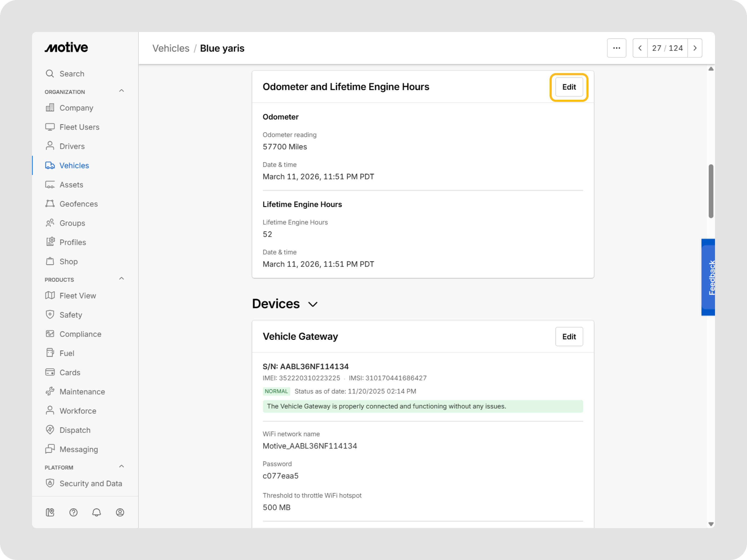Viewport: 747px width, 560px height.
Task: Collapse the Platform section chevron
Action: [122, 466]
